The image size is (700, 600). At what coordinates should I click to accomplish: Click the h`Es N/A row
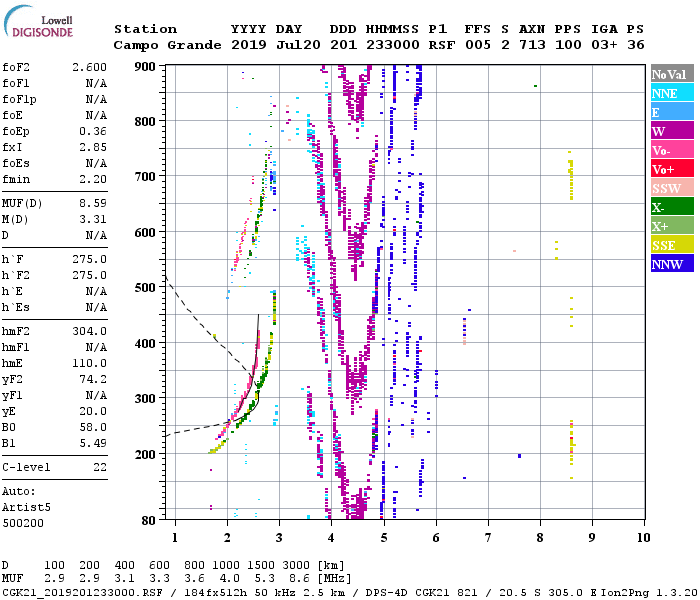pyautogui.click(x=54, y=308)
